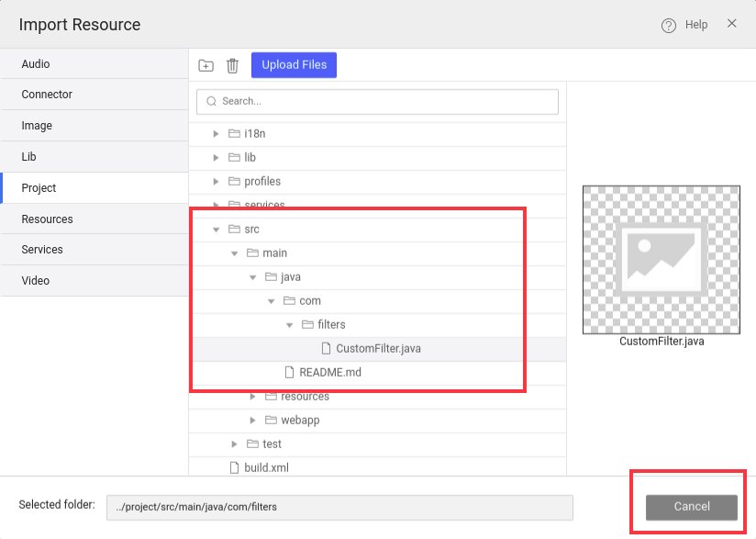The image size is (756, 539).
Task: Expand the test folder
Action: [234, 444]
